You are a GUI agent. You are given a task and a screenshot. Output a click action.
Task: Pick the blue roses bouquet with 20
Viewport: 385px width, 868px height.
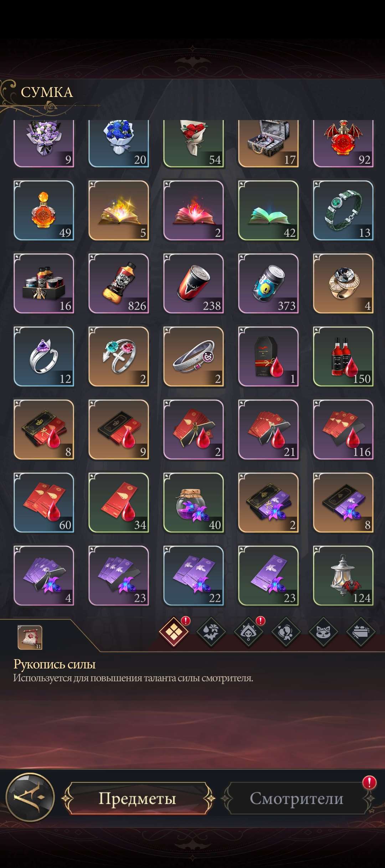click(119, 144)
